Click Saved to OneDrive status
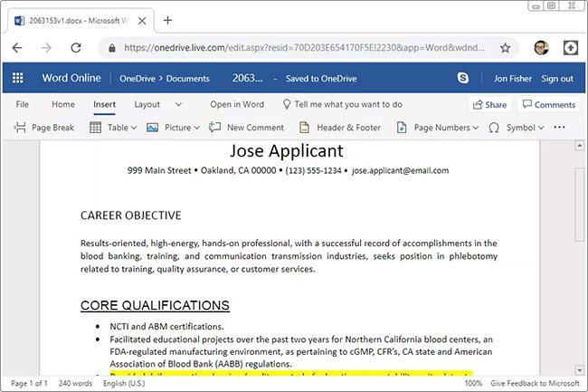The image size is (588, 392). coord(321,79)
